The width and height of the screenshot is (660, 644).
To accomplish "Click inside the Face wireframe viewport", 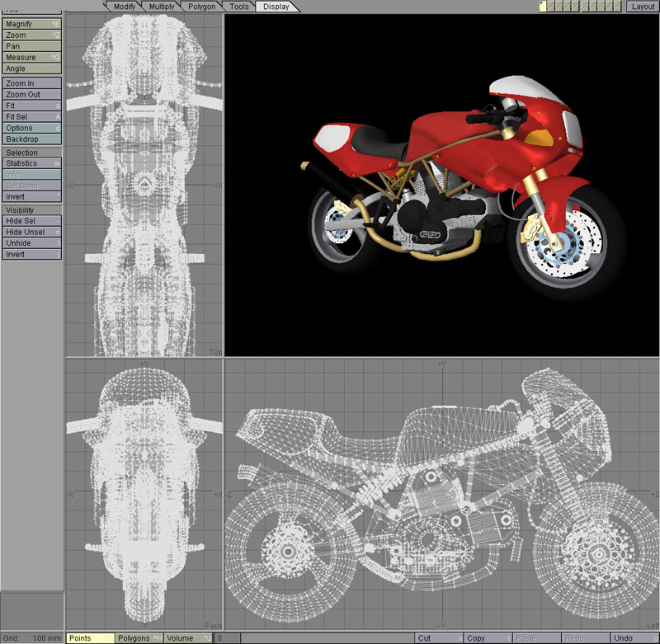I will point(144,494).
